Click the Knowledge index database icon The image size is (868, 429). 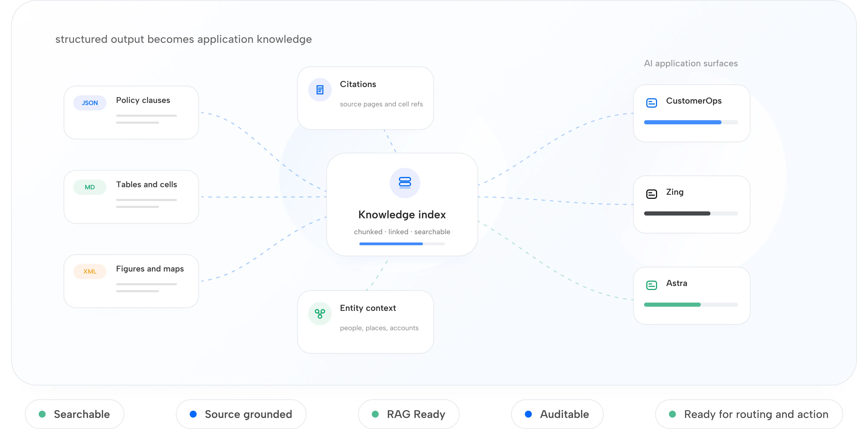point(405,183)
